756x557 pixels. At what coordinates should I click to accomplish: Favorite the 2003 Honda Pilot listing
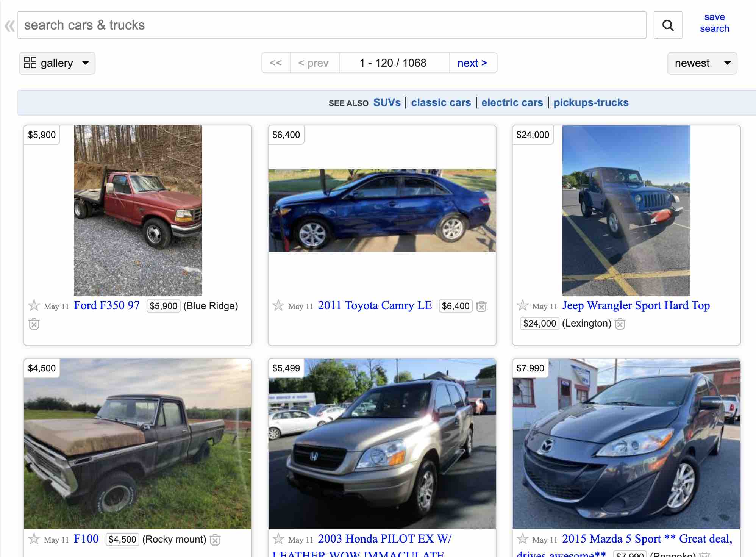click(x=278, y=539)
